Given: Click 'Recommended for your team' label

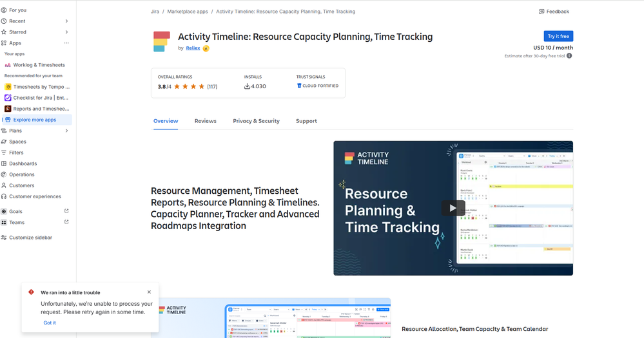Looking at the screenshot, I should [x=34, y=76].
